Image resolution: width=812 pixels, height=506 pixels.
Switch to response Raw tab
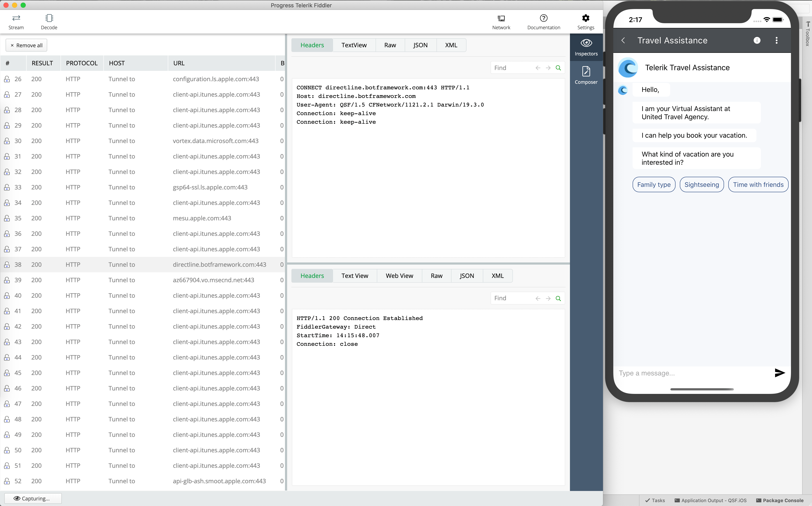[x=436, y=276]
